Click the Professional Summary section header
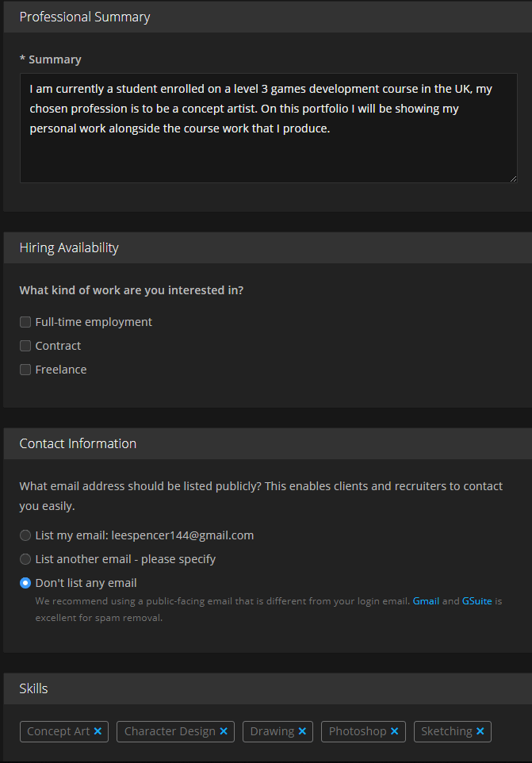Image resolution: width=532 pixels, height=763 pixels. click(x=85, y=17)
